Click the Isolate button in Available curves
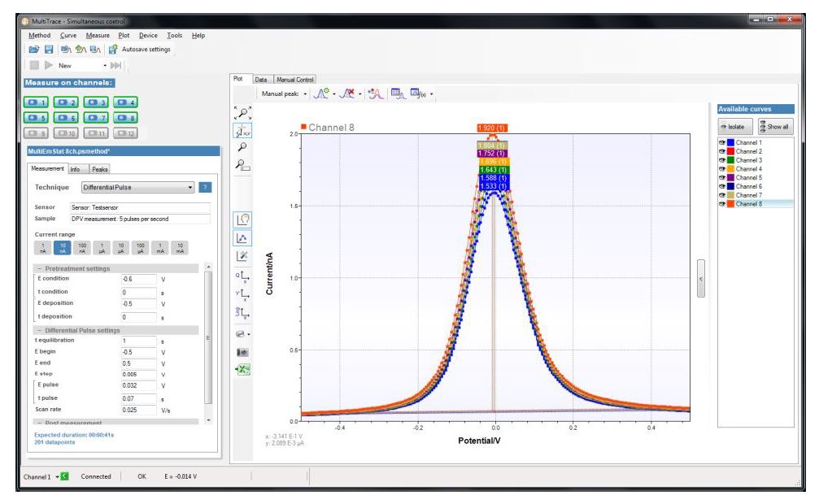Image resolution: width=819 pixels, height=504 pixels. click(x=735, y=126)
